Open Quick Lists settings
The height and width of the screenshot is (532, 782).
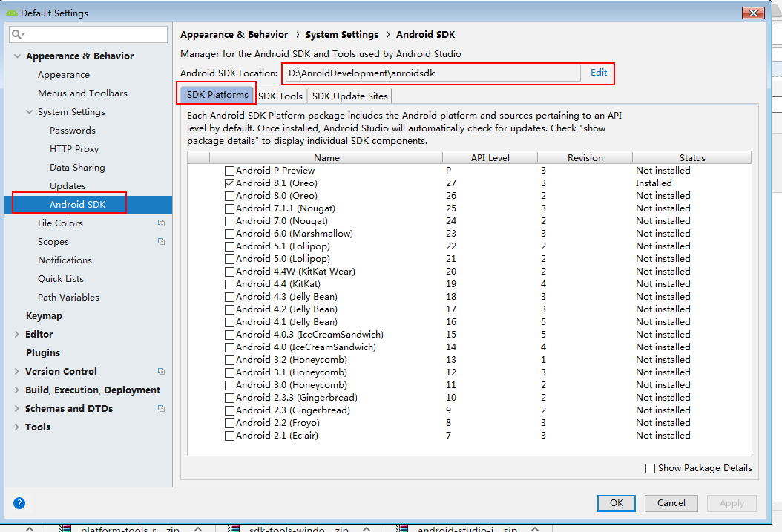(x=61, y=279)
